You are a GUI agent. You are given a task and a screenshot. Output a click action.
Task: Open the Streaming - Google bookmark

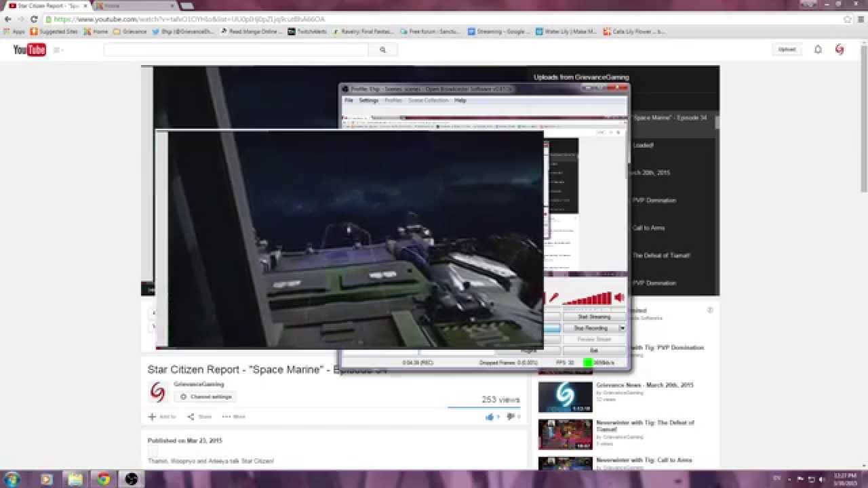[499, 31]
